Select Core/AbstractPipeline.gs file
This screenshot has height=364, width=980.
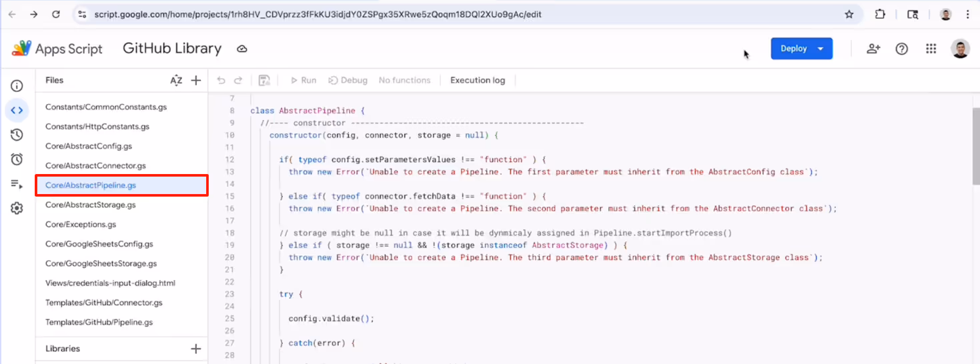pos(122,185)
